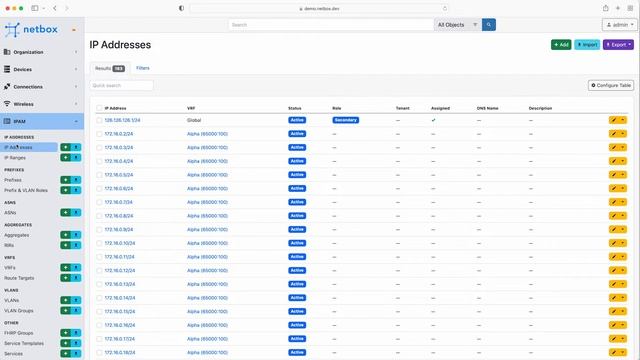The height and width of the screenshot is (360, 640).
Task: Expand the Organization sidebar menu
Action: click(x=42, y=52)
